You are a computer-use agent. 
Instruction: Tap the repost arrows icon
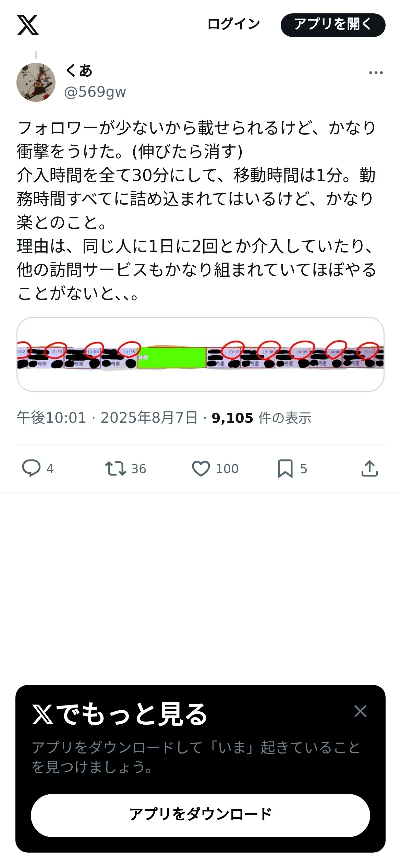tap(116, 468)
